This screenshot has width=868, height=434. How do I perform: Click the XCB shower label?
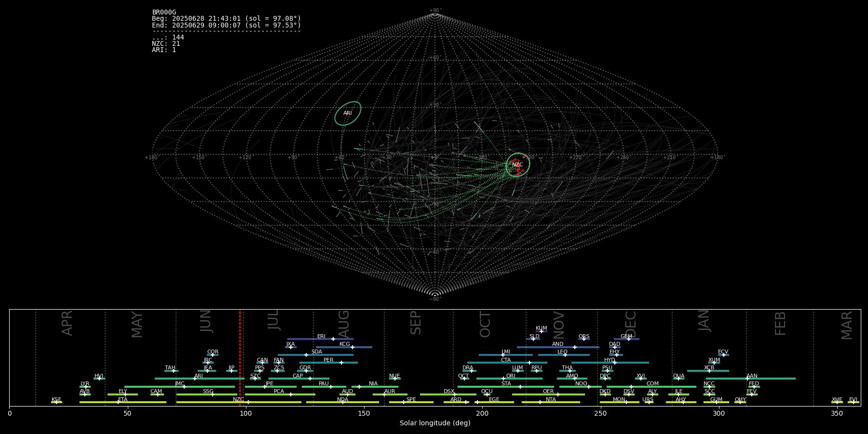pyautogui.click(x=709, y=368)
